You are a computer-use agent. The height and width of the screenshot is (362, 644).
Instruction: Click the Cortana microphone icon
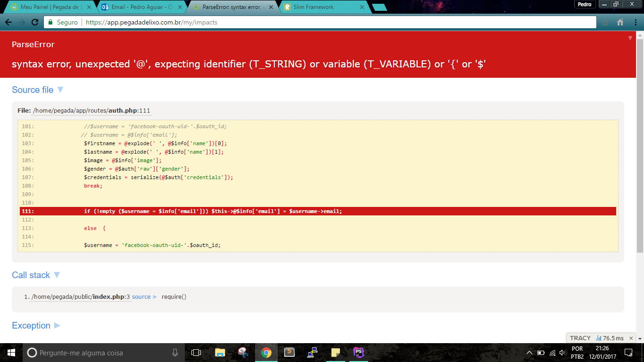175,353
